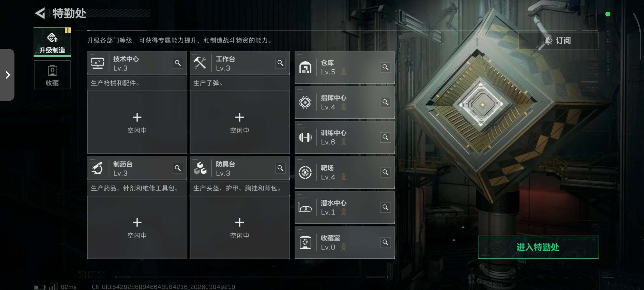
Task: Click the magnifier for 训练中心
Action: (385, 137)
